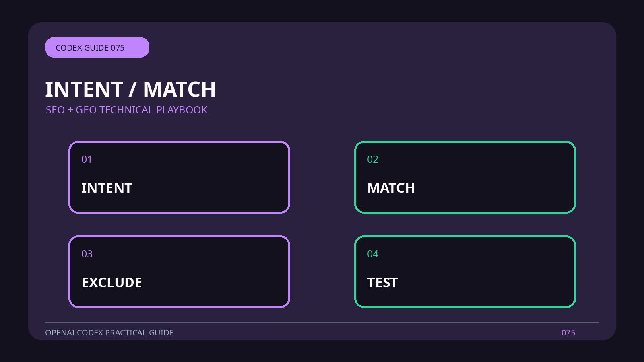Click the number 01 label

coord(87,160)
